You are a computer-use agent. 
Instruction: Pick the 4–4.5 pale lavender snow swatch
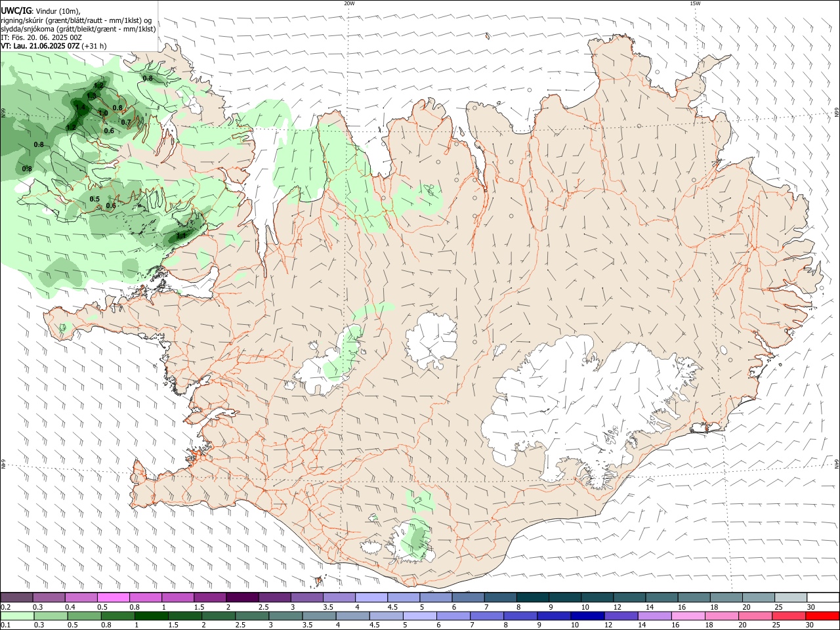[371, 597]
